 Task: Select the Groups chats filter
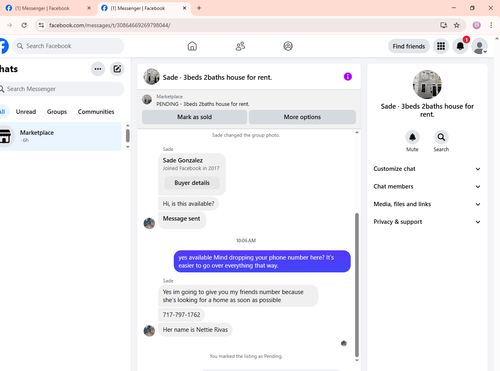click(x=57, y=112)
